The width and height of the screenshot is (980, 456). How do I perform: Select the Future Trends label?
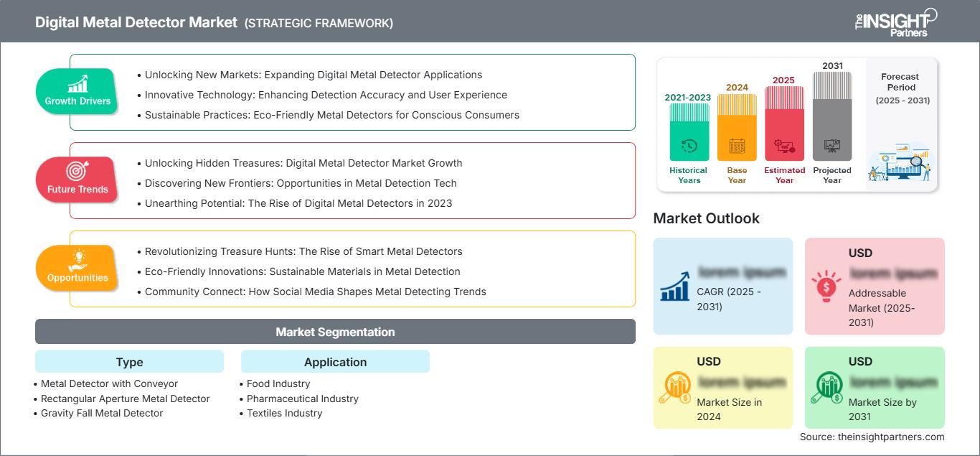[x=77, y=190]
